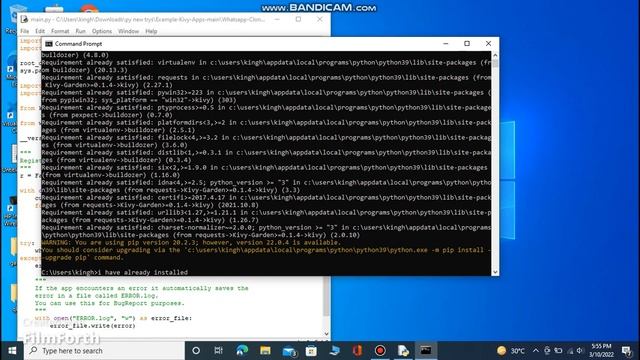Open the Run menu in IDLE
The height and width of the screenshot is (360, 640).
[x=80, y=31]
